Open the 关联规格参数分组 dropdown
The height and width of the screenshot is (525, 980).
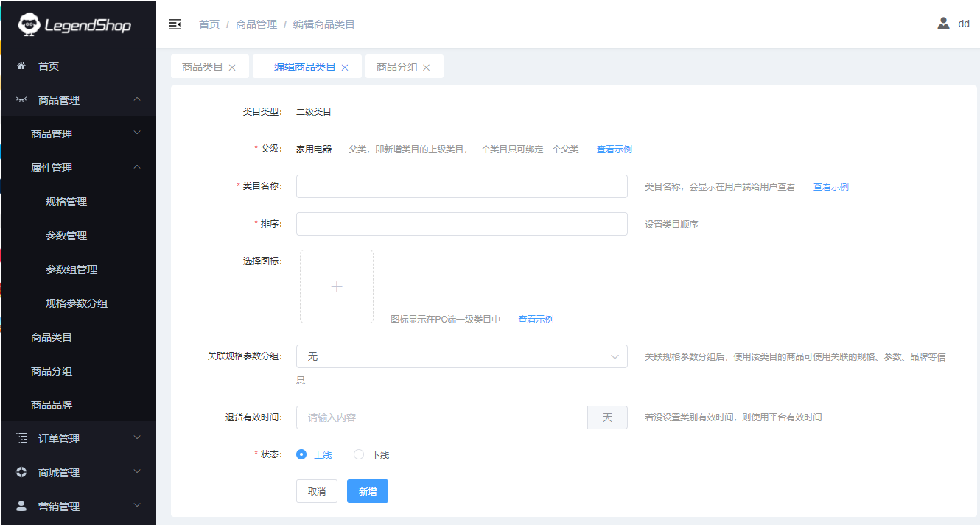(461, 356)
